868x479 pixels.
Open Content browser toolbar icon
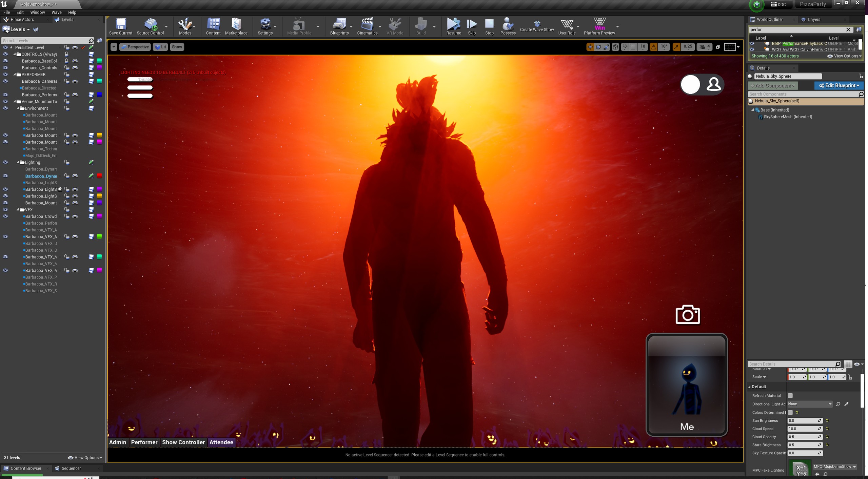coord(213,26)
